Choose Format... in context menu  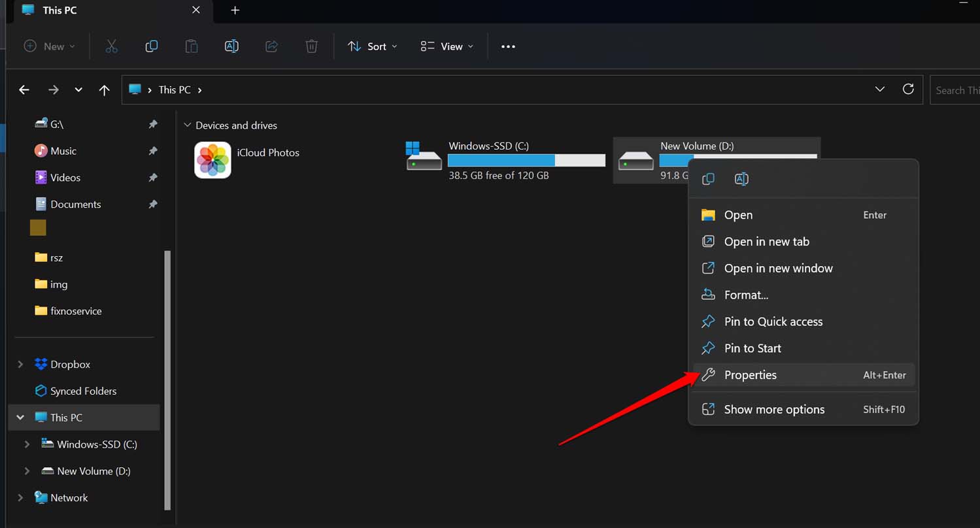point(746,295)
